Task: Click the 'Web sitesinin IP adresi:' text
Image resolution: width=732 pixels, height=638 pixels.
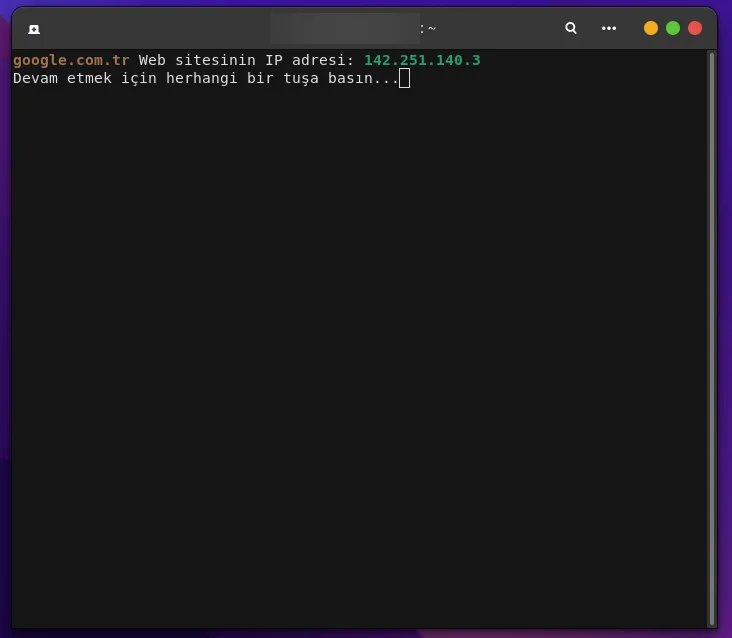Action: tap(246, 60)
